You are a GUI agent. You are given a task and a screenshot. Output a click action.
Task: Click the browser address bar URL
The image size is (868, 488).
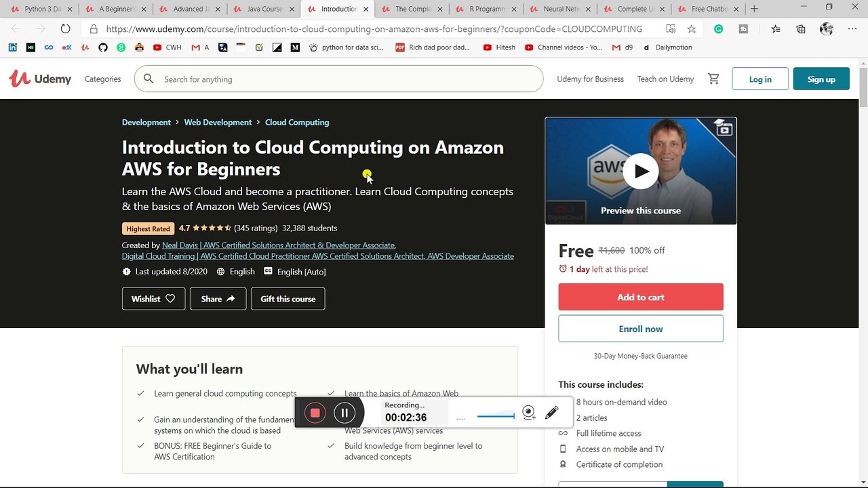click(374, 29)
